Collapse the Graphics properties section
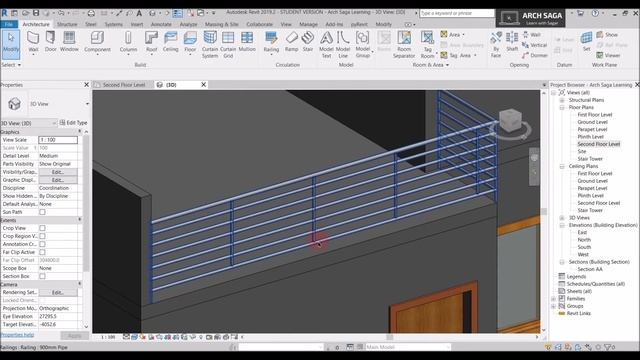The image size is (640, 360). click(80, 132)
